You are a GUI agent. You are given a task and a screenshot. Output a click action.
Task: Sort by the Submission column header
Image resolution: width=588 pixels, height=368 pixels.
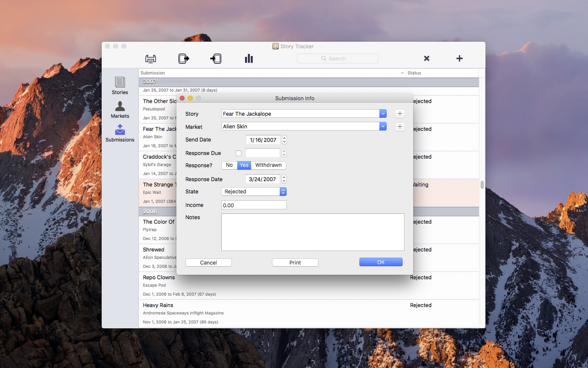click(272, 73)
